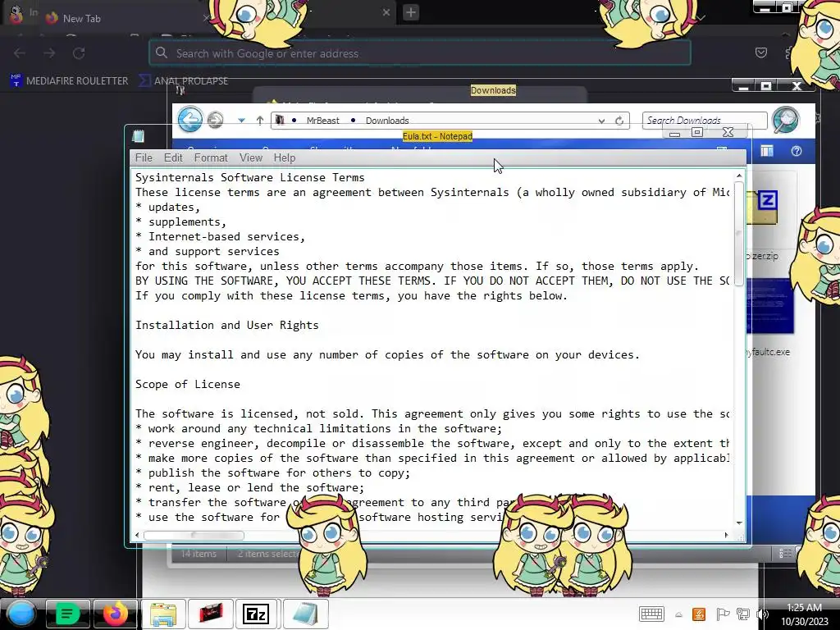The image size is (840, 630).
Task: Open Firefox Pocket save icon
Action: click(x=760, y=52)
